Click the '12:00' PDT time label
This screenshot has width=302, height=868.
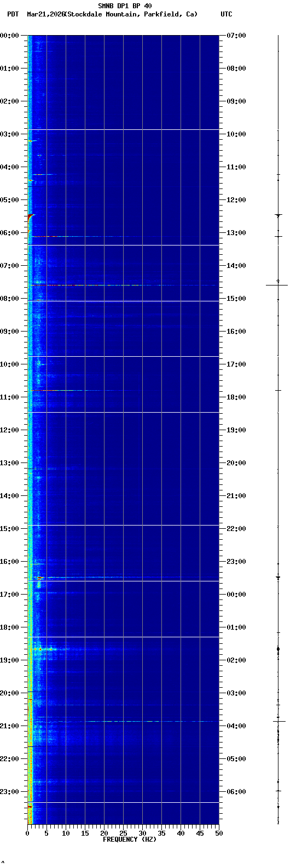point(9,430)
